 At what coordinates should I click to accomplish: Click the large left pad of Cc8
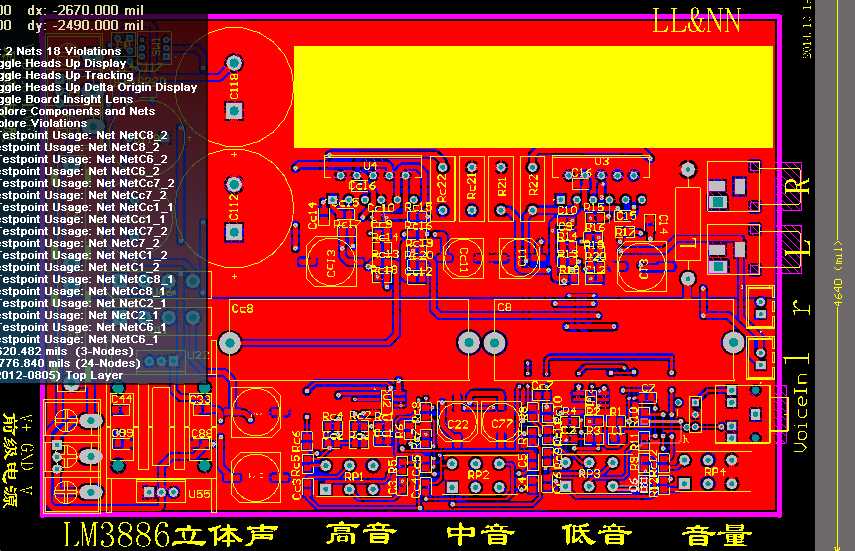[x=230, y=343]
